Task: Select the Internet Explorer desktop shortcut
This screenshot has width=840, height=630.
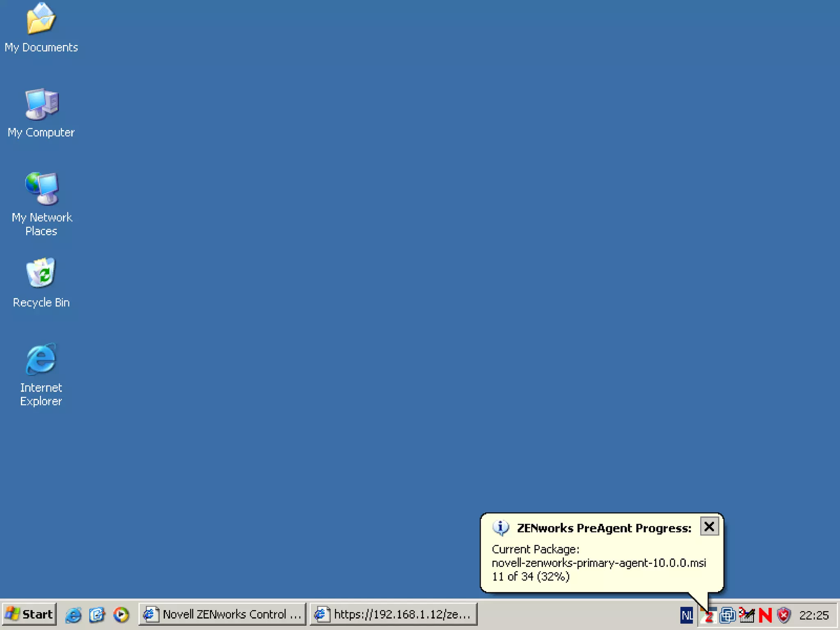Action: (x=41, y=359)
